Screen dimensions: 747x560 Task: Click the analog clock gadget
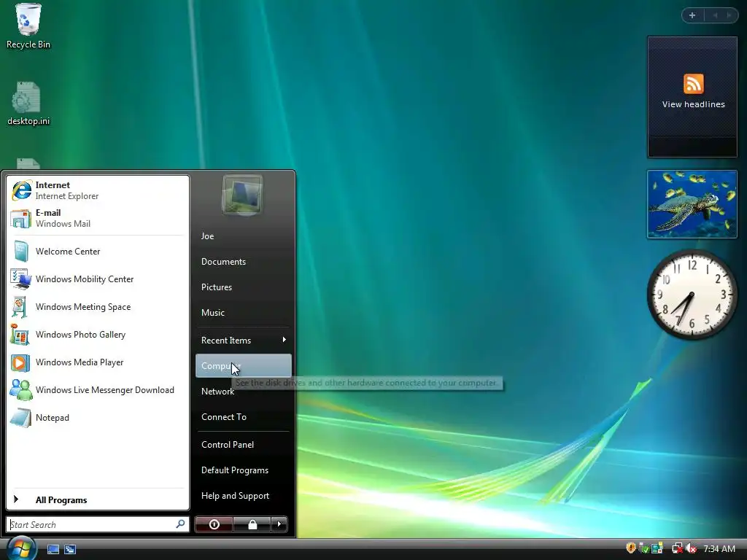[x=692, y=295]
